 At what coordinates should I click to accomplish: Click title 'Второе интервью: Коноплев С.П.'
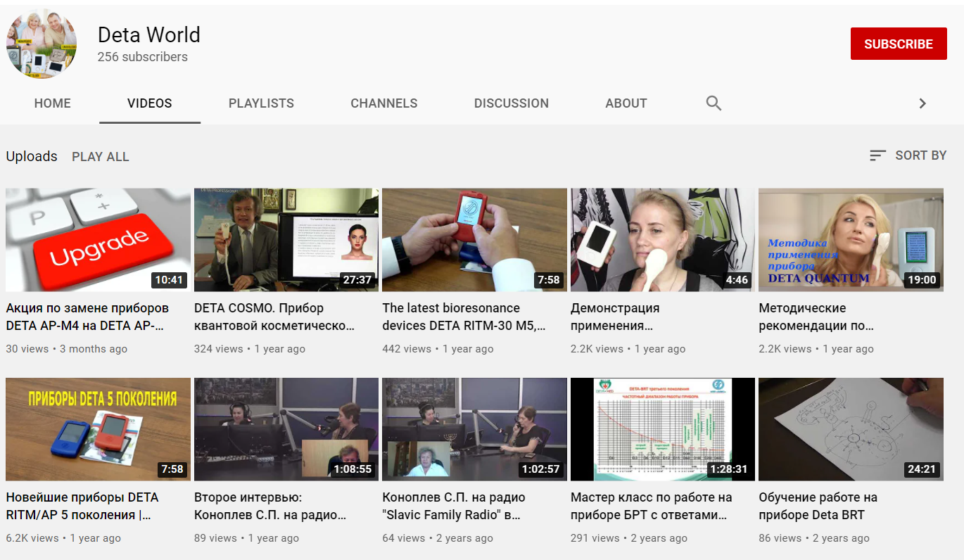(x=270, y=507)
